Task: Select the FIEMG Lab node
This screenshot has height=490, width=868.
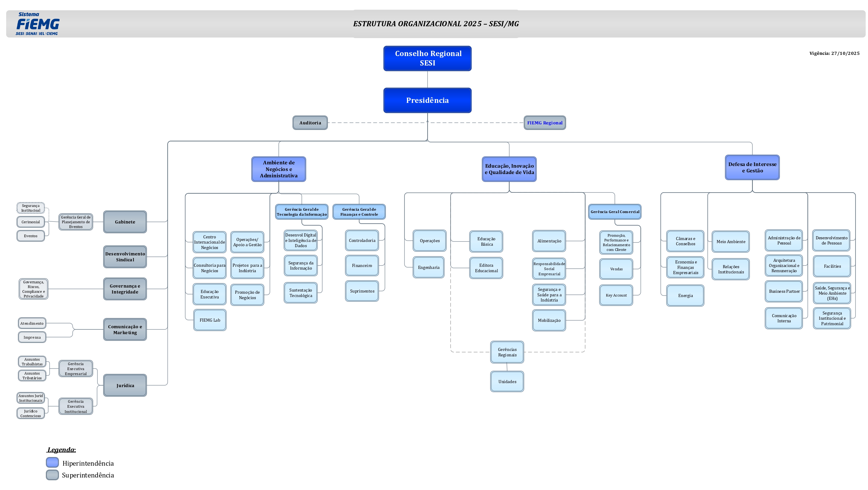Action: [x=210, y=320]
